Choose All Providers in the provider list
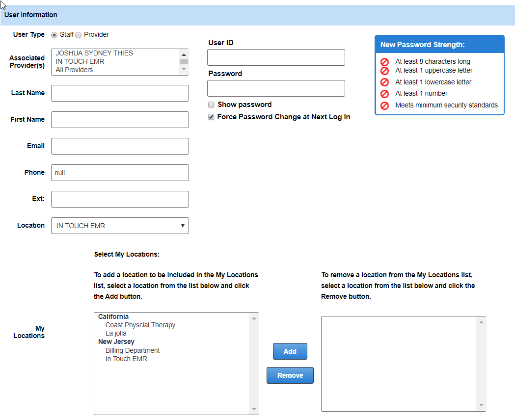Screen dimensions: 515x420 74,70
